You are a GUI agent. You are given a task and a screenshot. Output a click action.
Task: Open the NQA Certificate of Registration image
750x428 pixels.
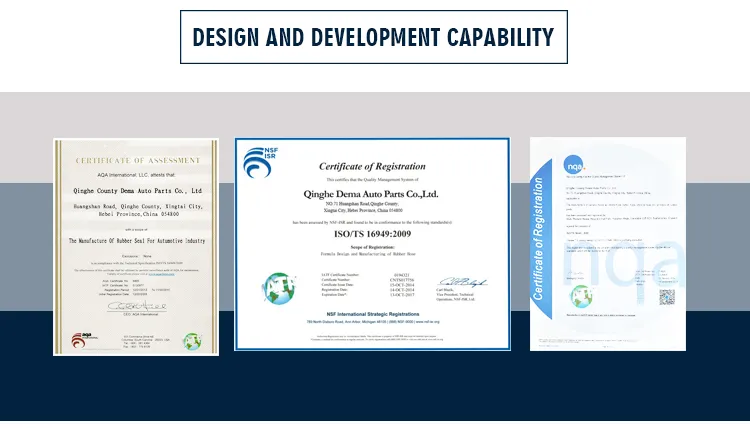click(607, 244)
